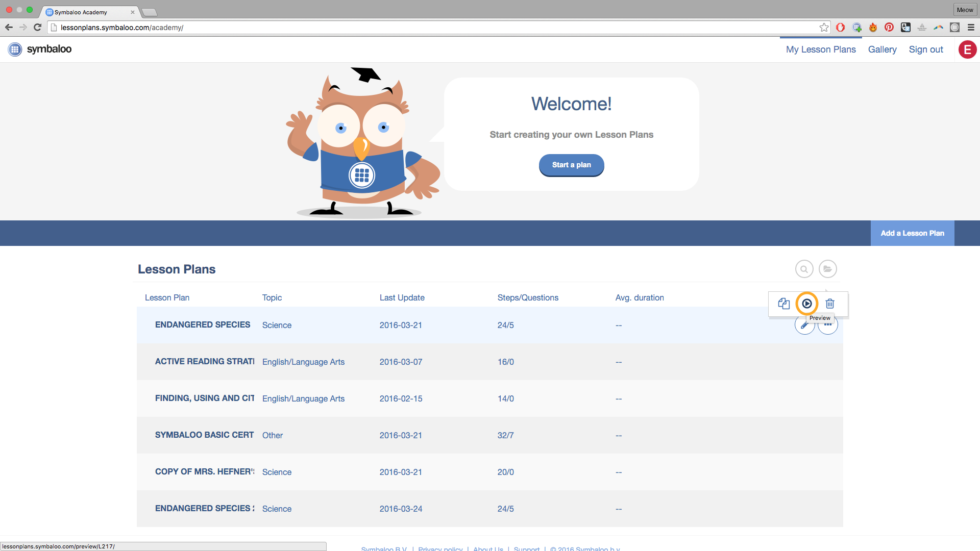Click the folder icon beside search
Image resolution: width=980 pixels, height=551 pixels.
[827, 269]
